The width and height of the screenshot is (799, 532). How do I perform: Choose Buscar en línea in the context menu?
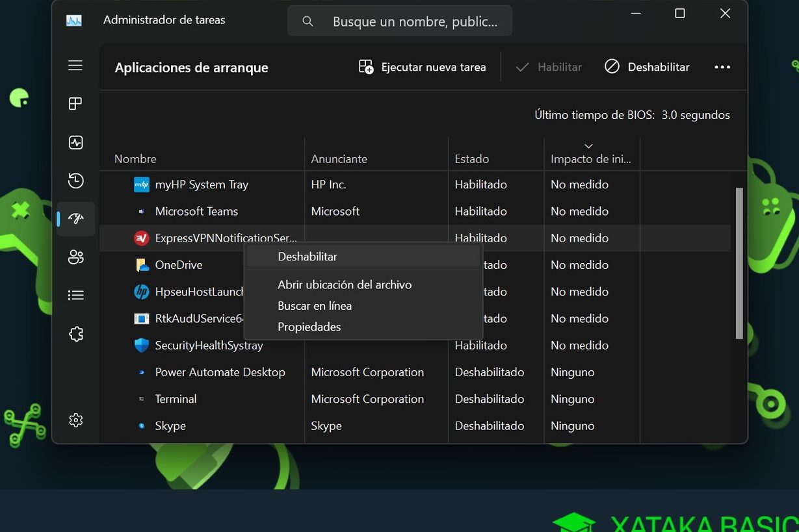click(x=315, y=305)
